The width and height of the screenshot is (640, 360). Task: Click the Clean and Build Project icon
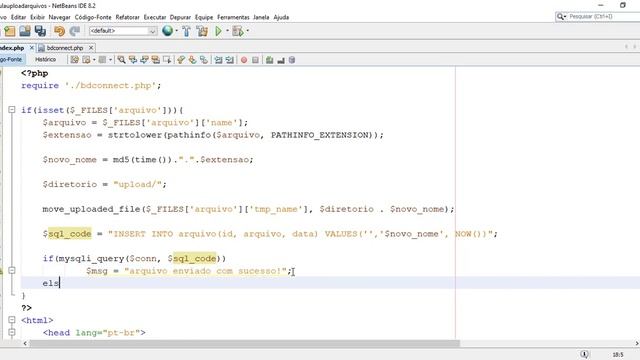coord(202,31)
